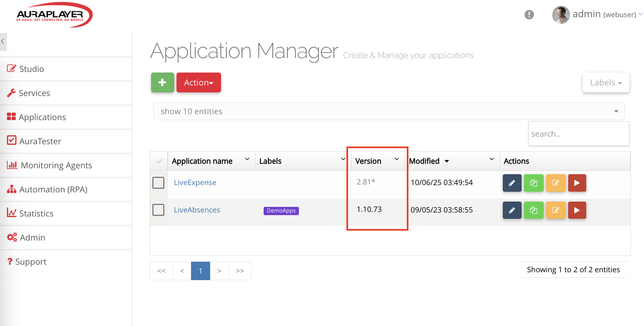Open the alert notification icon

pos(529,15)
